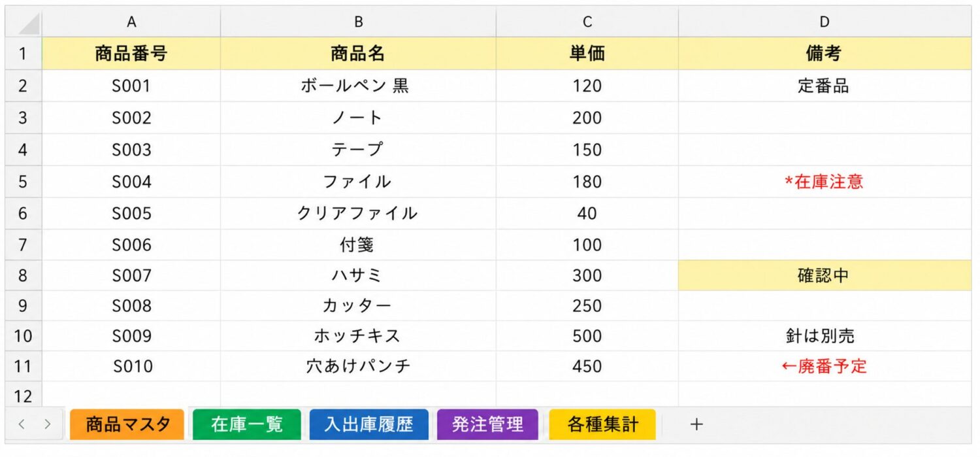Go to next sheet tab arrow
The height and width of the screenshot is (457, 980).
(x=47, y=424)
